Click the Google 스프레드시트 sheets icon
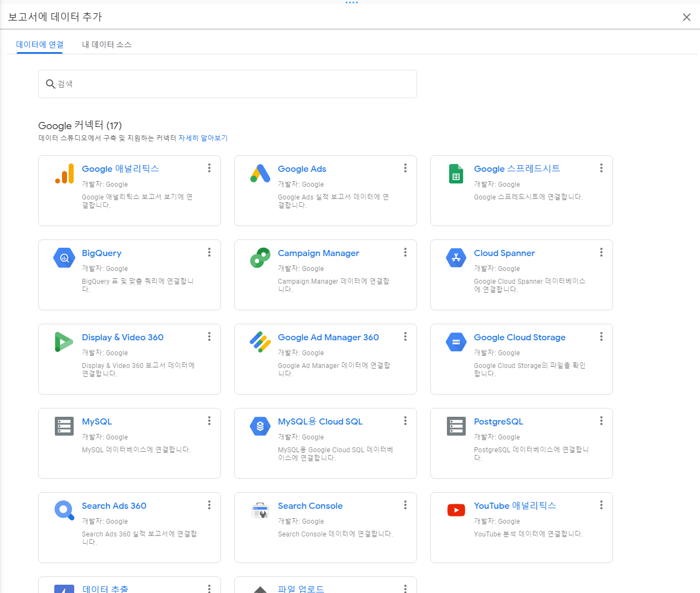700x593 pixels. pyautogui.click(x=456, y=173)
